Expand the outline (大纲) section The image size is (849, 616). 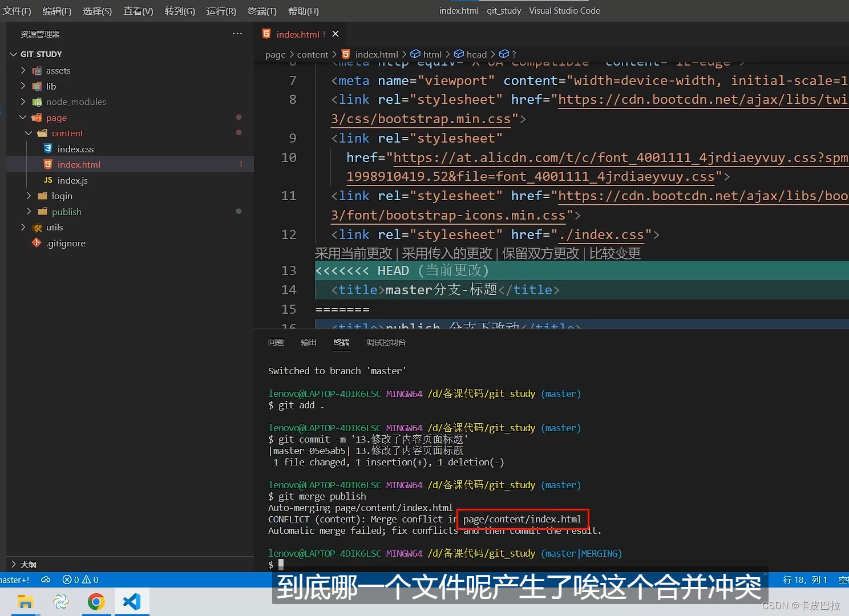[x=14, y=564]
